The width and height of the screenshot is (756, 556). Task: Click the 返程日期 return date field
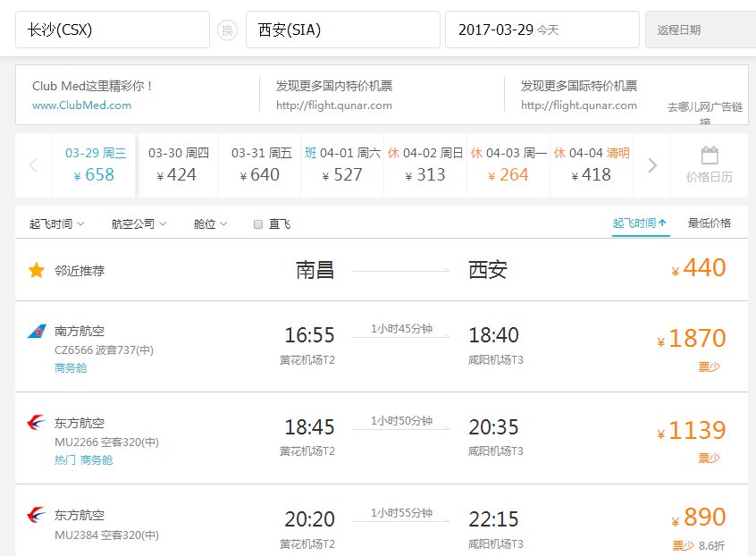click(701, 29)
